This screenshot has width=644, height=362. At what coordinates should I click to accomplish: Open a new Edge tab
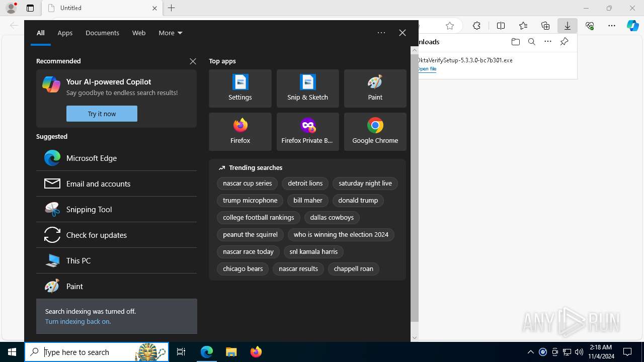pos(172,8)
